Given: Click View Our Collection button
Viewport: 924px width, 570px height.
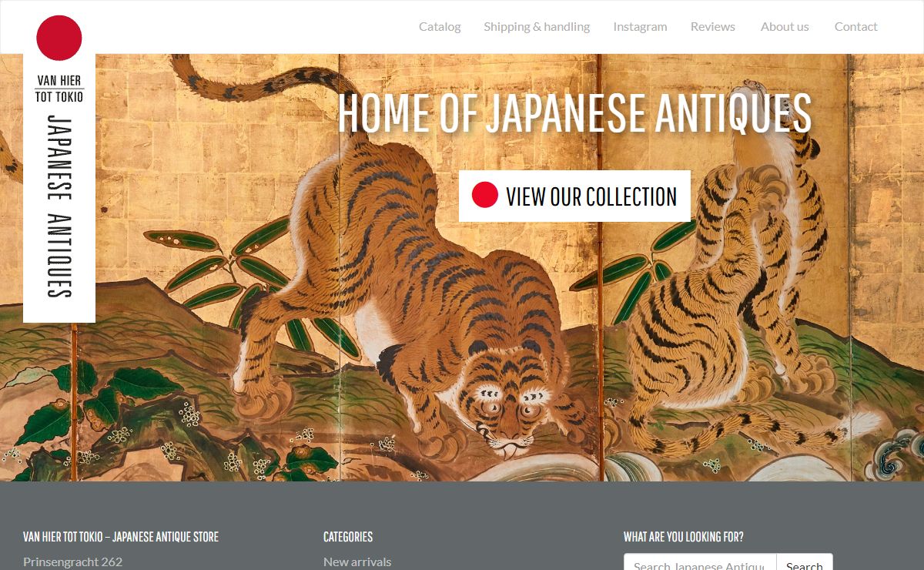Looking at the screenshot, I should click(x=574, y=196).
